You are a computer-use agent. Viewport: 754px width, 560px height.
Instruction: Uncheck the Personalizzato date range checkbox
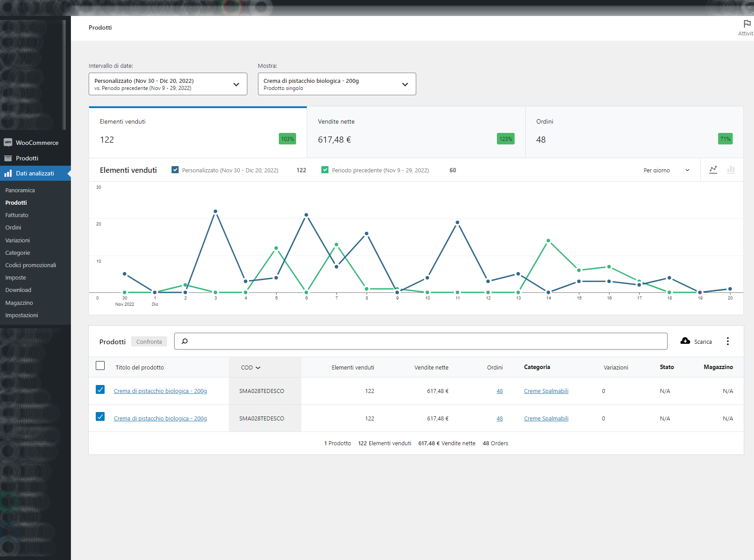[175, 170]
